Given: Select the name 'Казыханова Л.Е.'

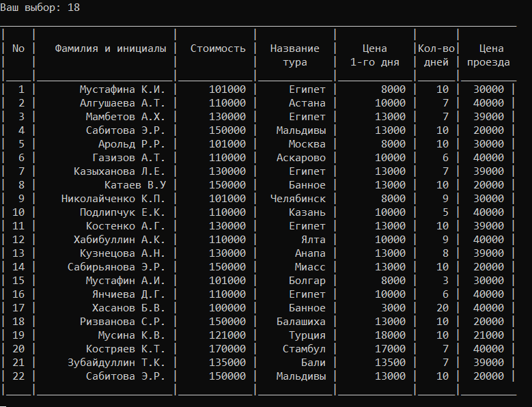Looking at the screenshot, I should 119,171.
